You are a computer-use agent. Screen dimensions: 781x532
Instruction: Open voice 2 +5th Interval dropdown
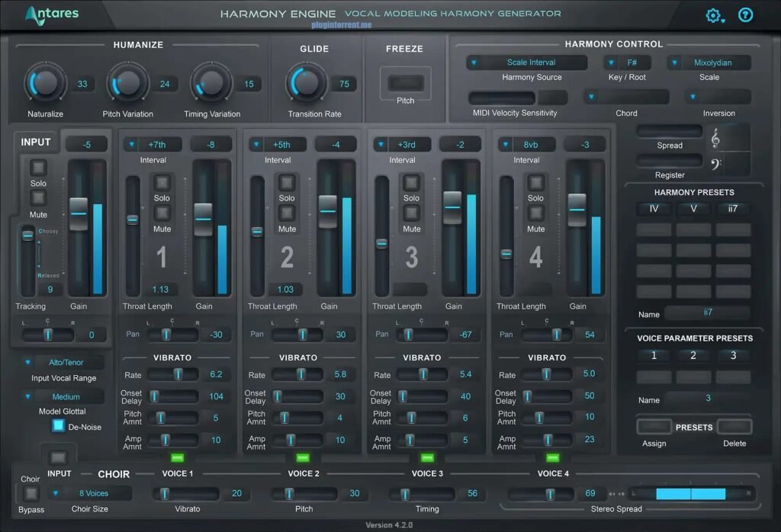tap(278, 145)
